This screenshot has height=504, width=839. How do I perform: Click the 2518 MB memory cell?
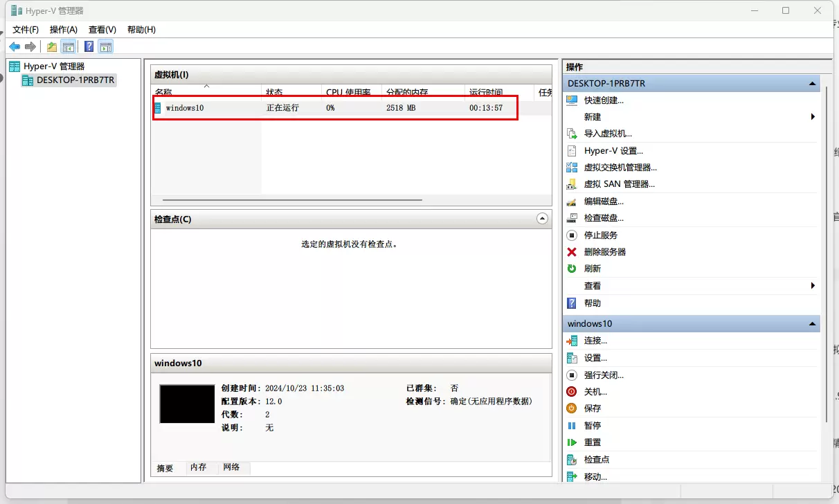pos(401,108)
